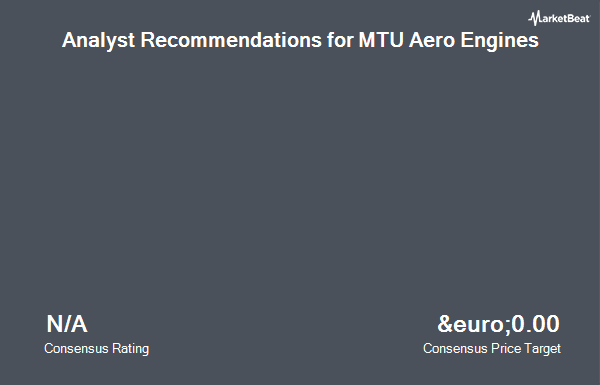This screenshot has height=385, width=600.
Task: Click the word Aero in the heading
Action: (x=432, y=40)
